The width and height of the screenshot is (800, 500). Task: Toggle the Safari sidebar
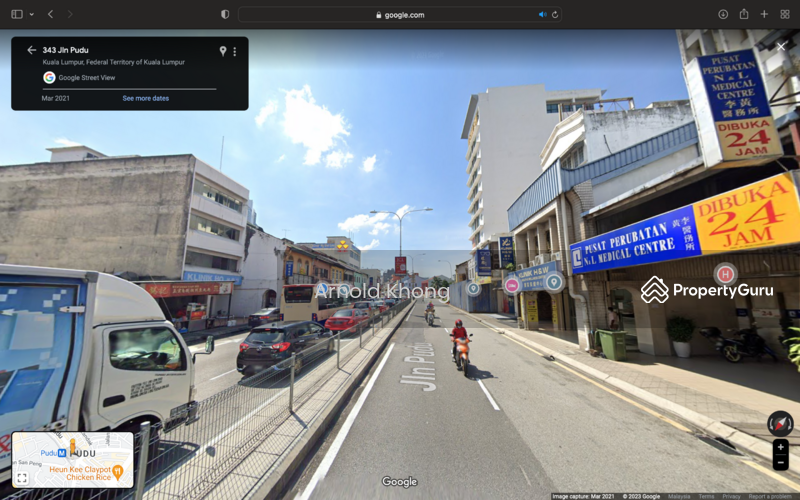click(x=17, y=14)
